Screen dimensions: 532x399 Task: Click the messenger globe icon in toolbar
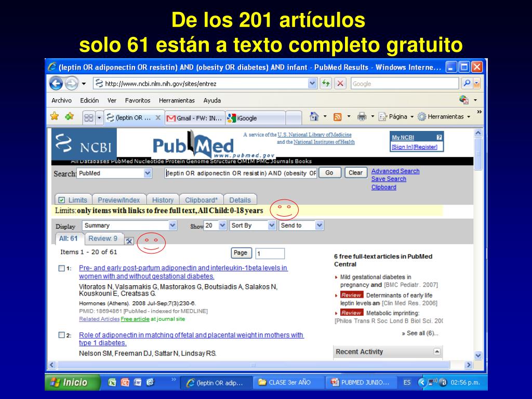coord(464,100)
